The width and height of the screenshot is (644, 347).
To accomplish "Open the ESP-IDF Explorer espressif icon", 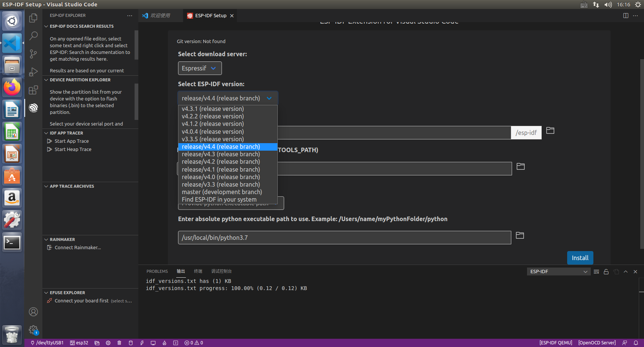I will coord(33,108).
